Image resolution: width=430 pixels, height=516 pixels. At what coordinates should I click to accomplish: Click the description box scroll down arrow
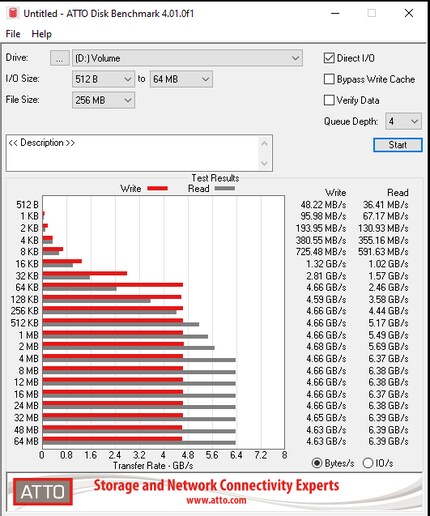point(264,163)
